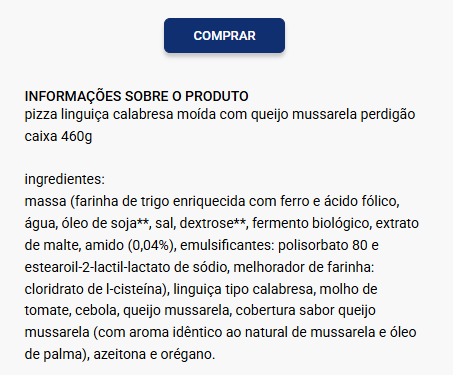453x375 pixels.
Task: Click the 'amido (0,04%)' text
Action: 129,245
